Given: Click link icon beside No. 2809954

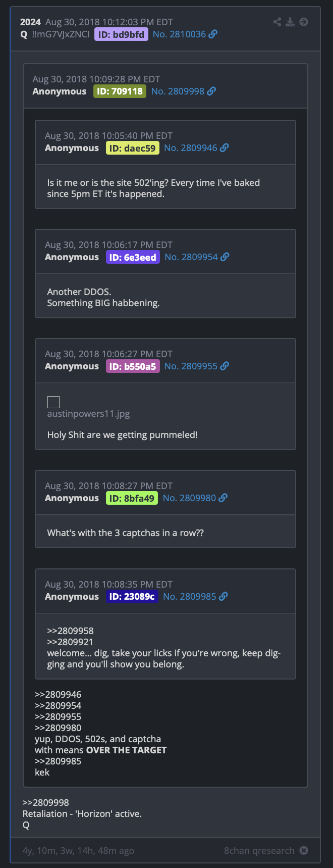Looking at the screenshot, I should pos(225,257).
